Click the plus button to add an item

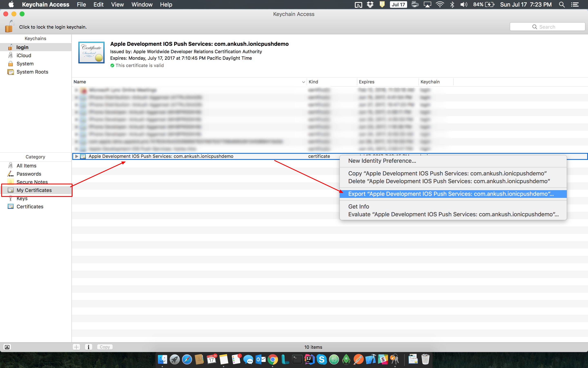coord(76,347)
